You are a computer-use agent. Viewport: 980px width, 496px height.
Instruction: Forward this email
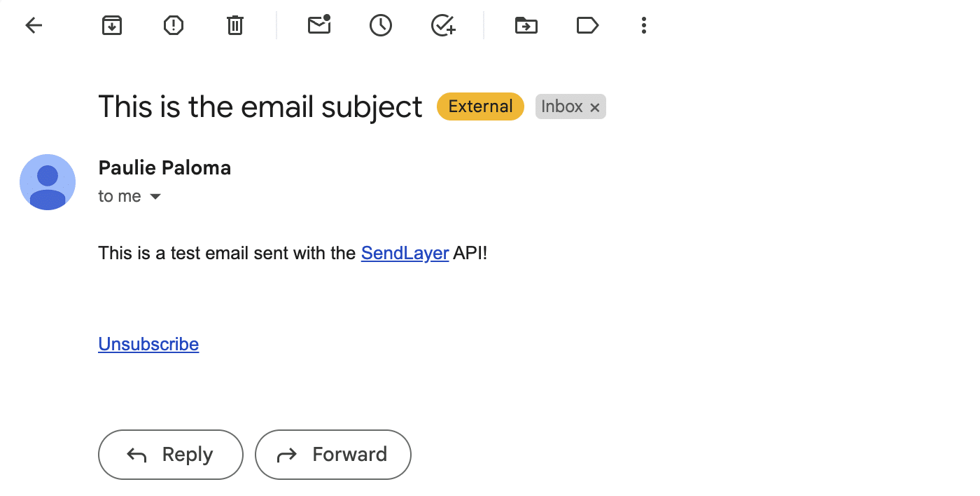[332, 454]
